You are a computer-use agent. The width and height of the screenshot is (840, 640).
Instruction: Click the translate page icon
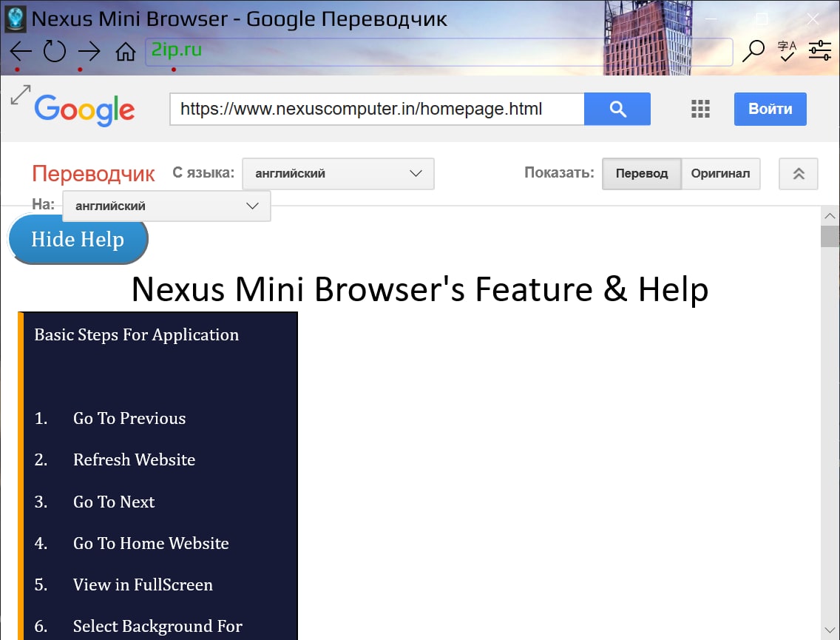pyautogui.click(x=787, y=51)
